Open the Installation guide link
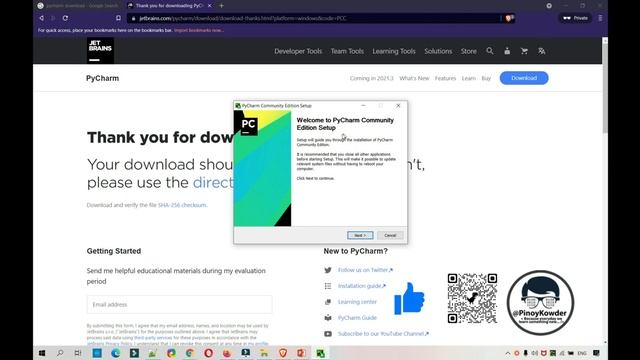The height and width of the screenshot is (360, 640). point(362,286)
